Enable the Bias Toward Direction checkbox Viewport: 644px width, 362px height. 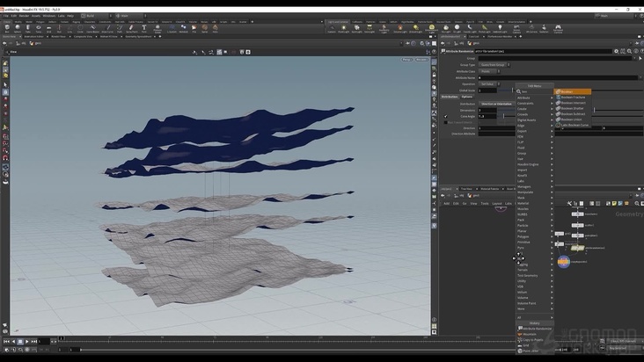tap(445, 122)
